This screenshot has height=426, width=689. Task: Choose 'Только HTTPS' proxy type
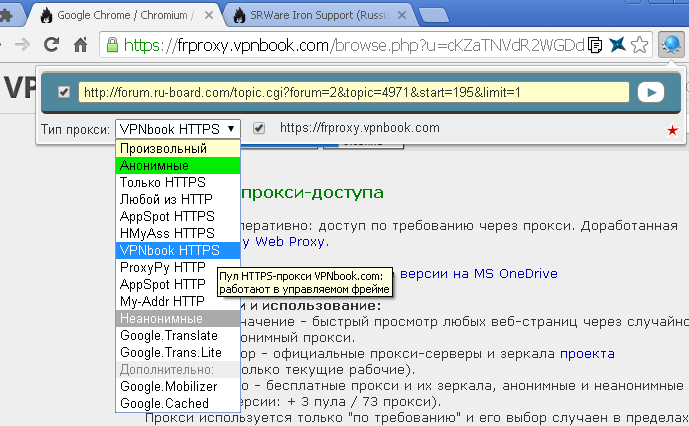pos(178,182)
